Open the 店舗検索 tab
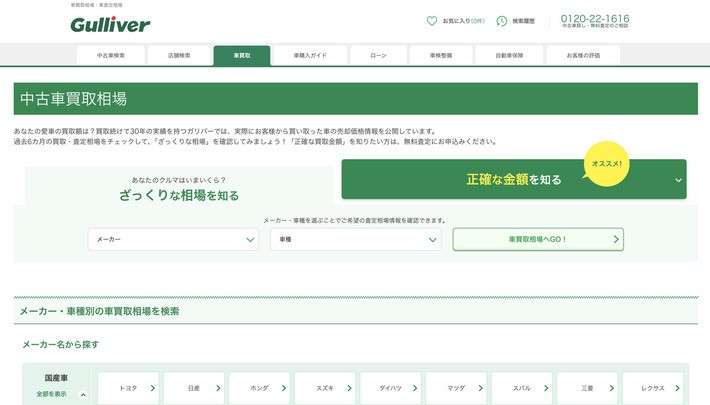 179,55
